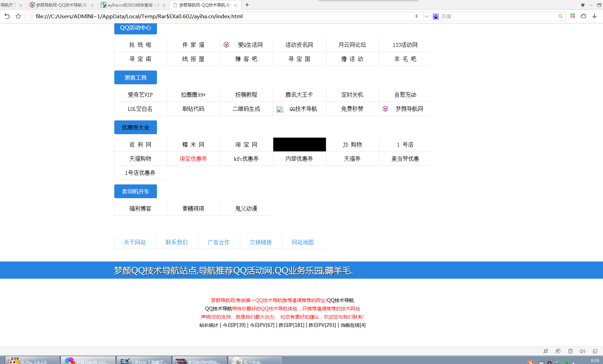Open the 联系我们 footer link

pyautogui.click(x=177, y=242)
